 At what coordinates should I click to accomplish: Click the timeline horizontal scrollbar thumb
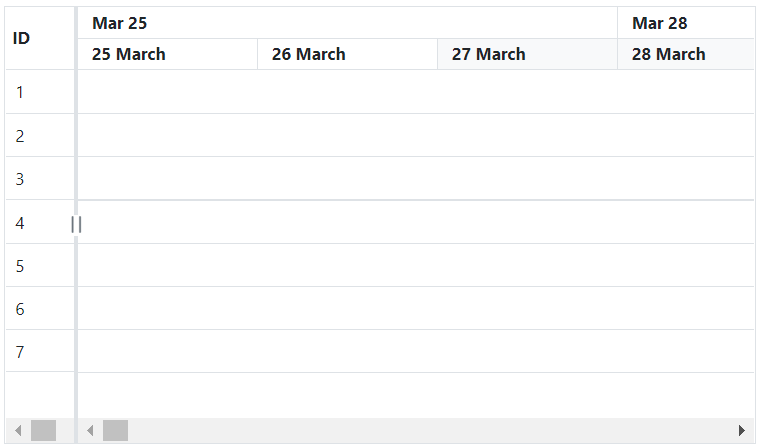click(x=116, y=431)
